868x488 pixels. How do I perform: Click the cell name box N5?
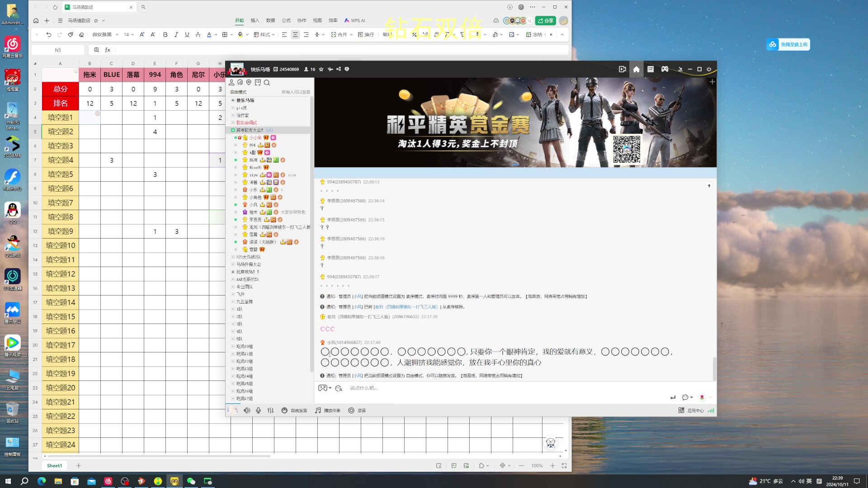58,50
